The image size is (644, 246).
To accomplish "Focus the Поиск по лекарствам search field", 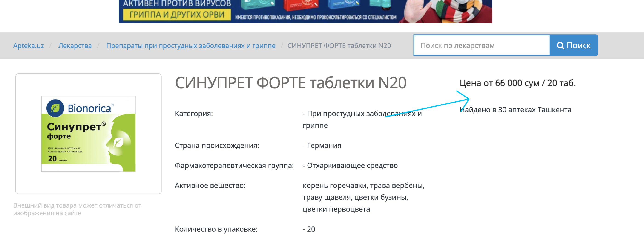I will coord(482,45).
